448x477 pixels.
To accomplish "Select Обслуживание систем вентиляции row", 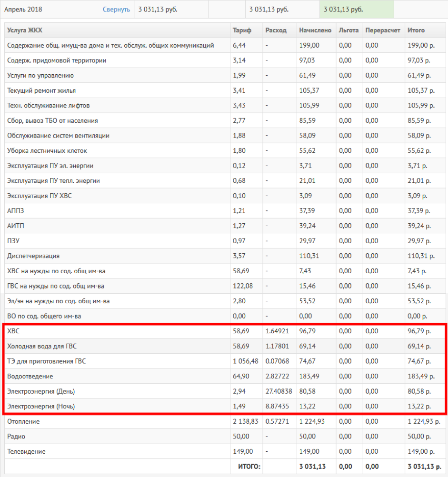I will point(225,136).
